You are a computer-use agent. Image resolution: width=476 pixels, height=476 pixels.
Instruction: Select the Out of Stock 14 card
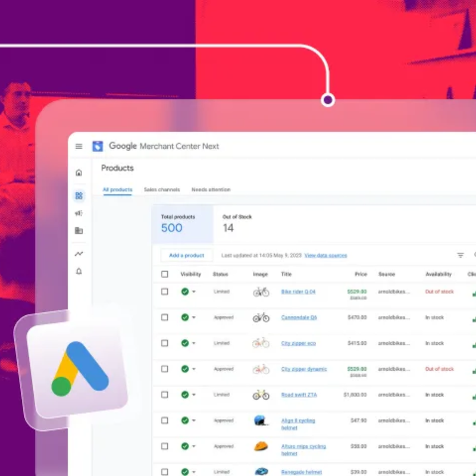237,224
